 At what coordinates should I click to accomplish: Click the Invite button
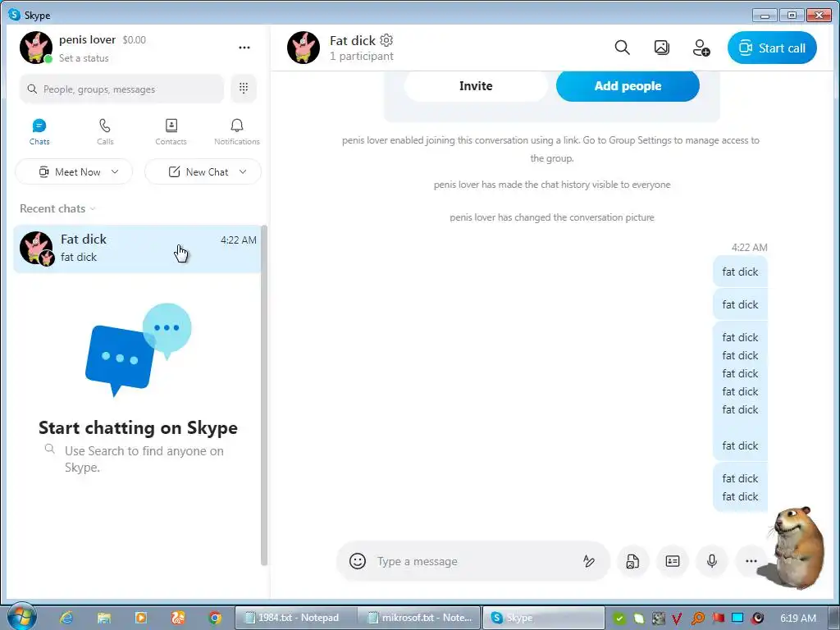tap(476, 85)
